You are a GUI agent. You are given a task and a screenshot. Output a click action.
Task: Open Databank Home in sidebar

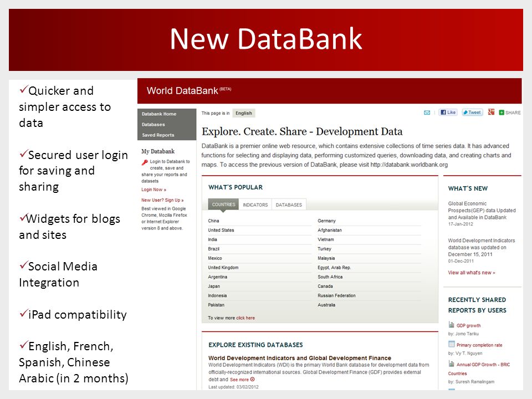[x=159, y=114]
